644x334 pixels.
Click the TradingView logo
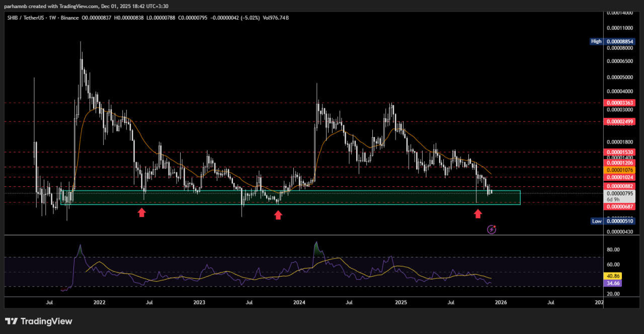[39, 321]
